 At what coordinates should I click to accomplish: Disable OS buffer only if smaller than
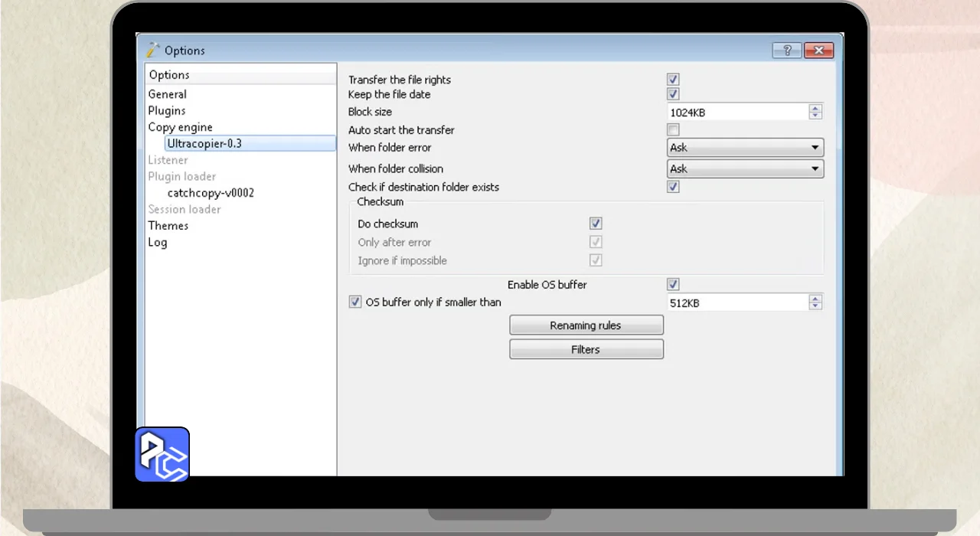click(x=355, y=302)
